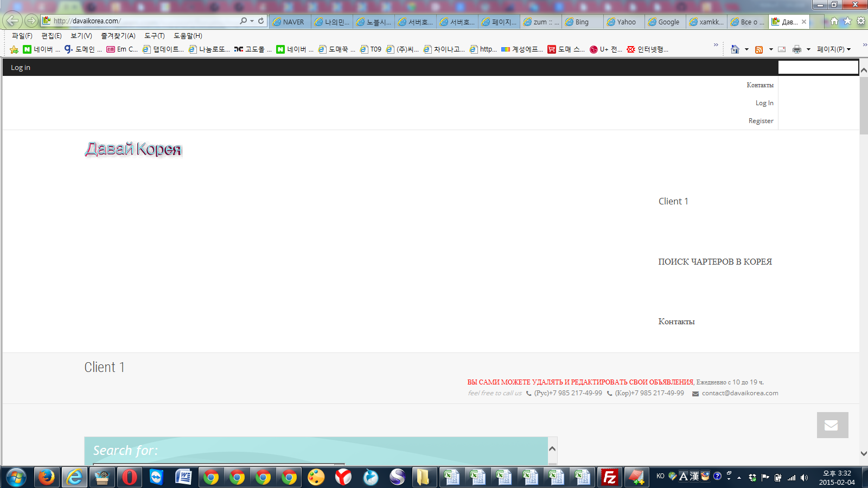Click the Register link
Image resolution: width=868 pixels, height=488 pixels.
pyautogui.click(x=761, y=121)
